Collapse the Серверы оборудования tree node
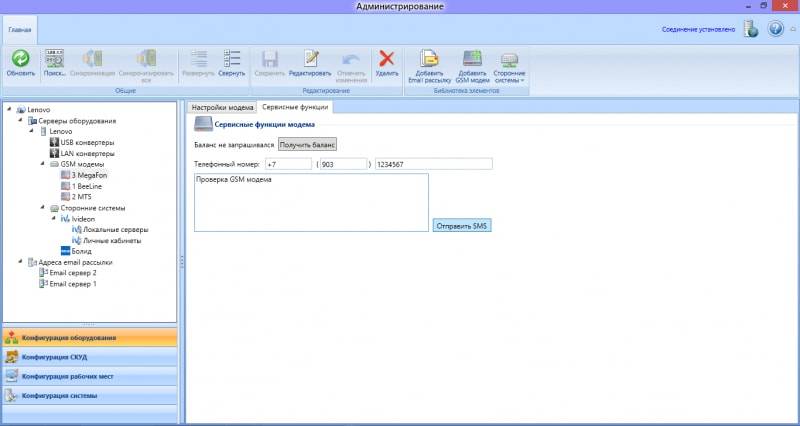 20,120
